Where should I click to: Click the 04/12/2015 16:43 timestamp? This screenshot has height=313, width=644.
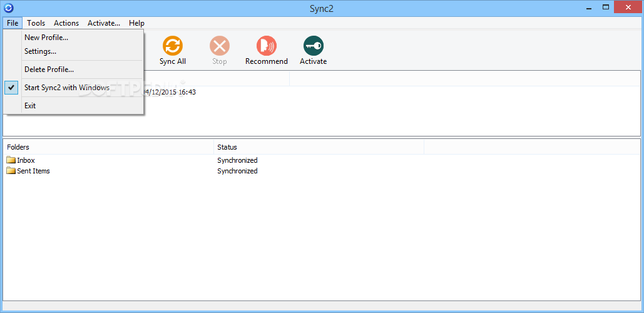[170, 93]
